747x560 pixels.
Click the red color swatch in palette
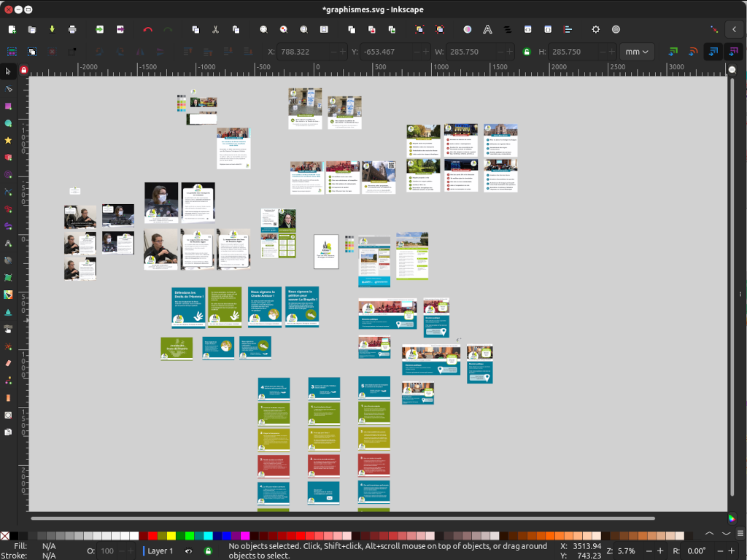(152, 536)
